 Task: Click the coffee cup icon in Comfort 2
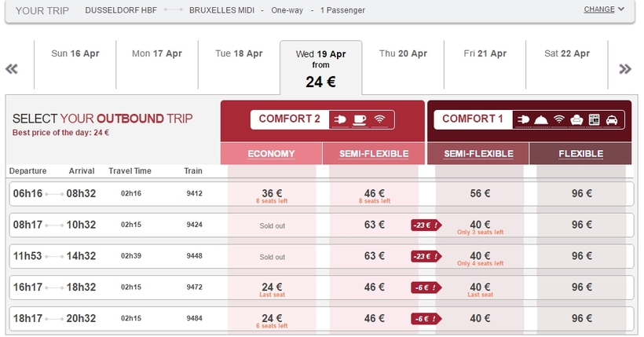coord(360,119)
